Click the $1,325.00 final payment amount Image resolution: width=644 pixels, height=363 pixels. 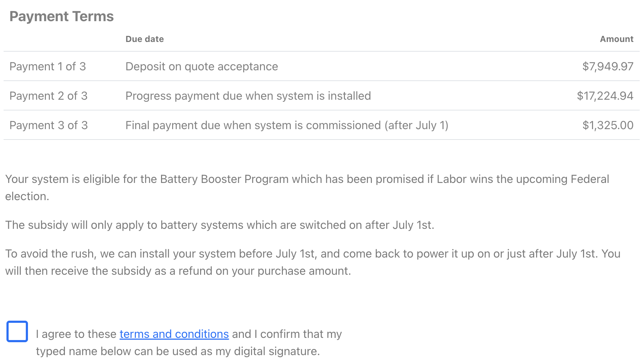pos(608,125)
